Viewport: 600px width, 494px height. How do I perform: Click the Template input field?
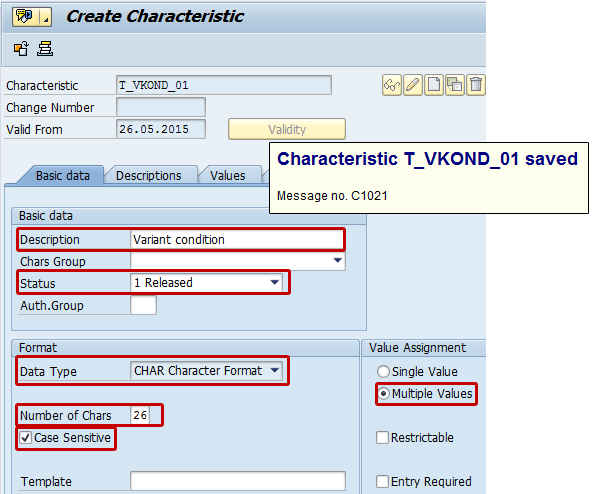tap(238, 481)
